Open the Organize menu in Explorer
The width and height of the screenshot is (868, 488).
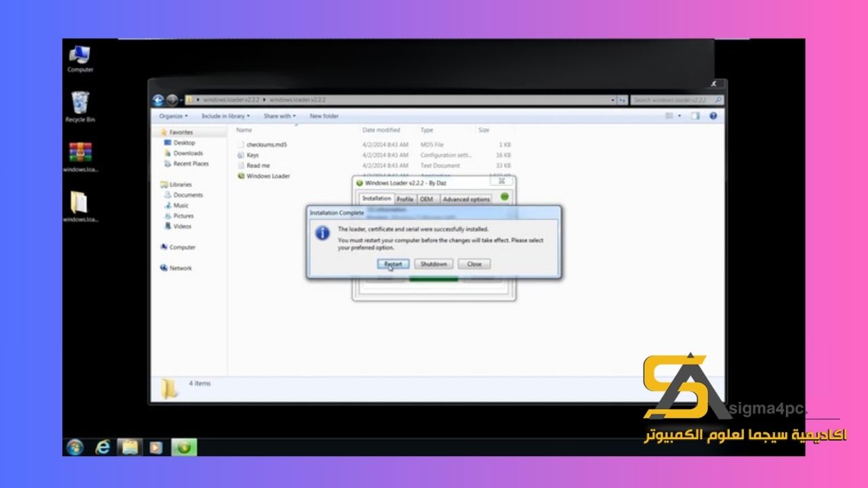174,116
